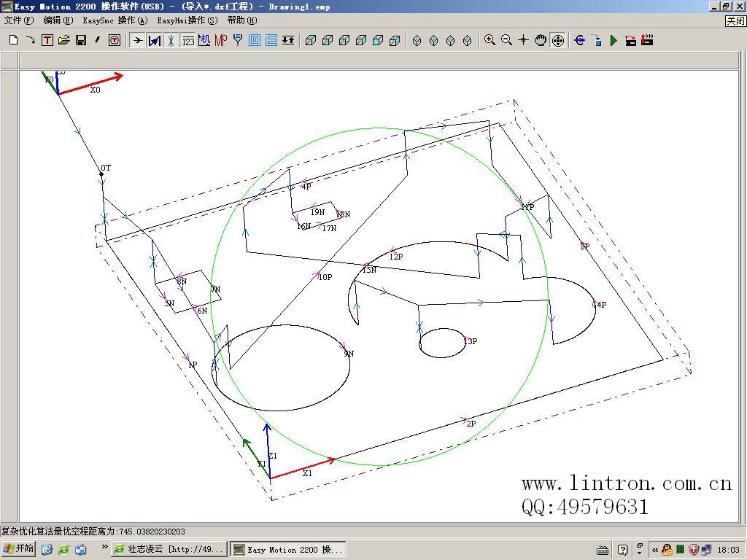Open the 编辑(E) menu
Screen dimensions: 747x560
point(58,20)
